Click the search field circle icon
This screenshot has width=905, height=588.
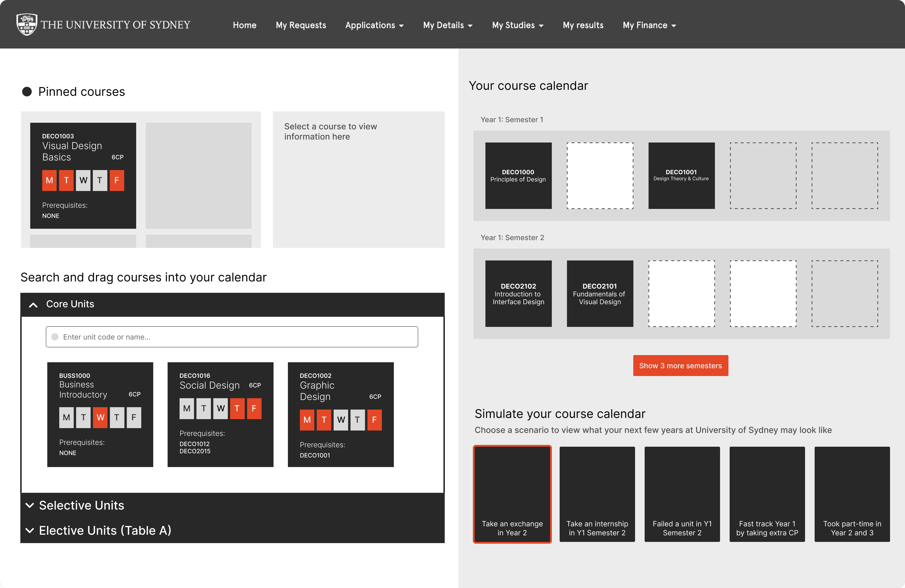[55, 337]
